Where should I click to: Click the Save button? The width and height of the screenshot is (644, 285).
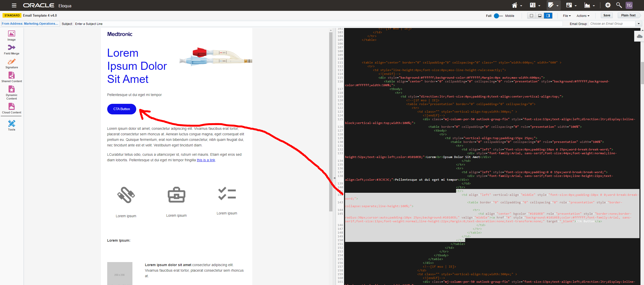(x=607, y=15)
